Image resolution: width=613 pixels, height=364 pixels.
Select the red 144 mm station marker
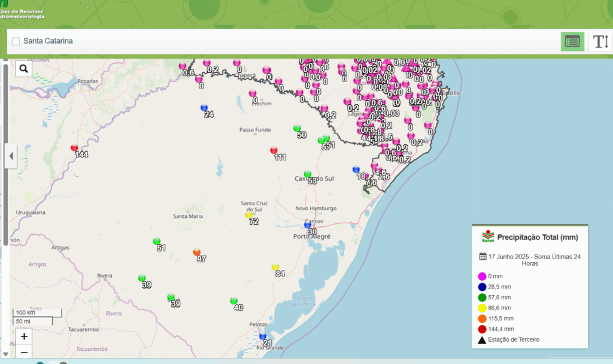[74, 147]
